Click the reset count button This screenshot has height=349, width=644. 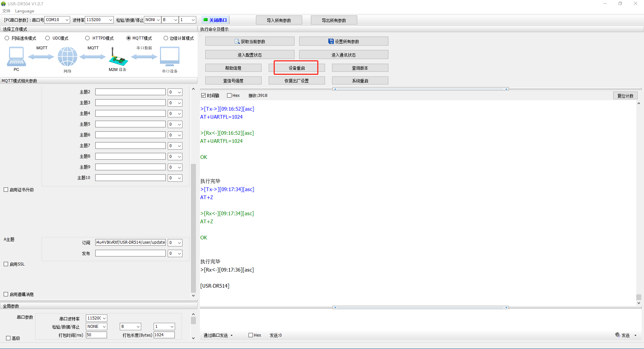[x=625, y=96]
